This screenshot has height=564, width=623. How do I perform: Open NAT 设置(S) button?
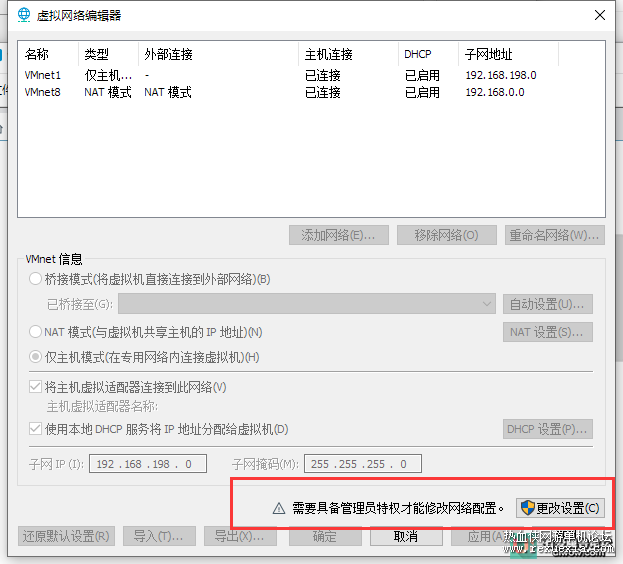pos(548,332)
